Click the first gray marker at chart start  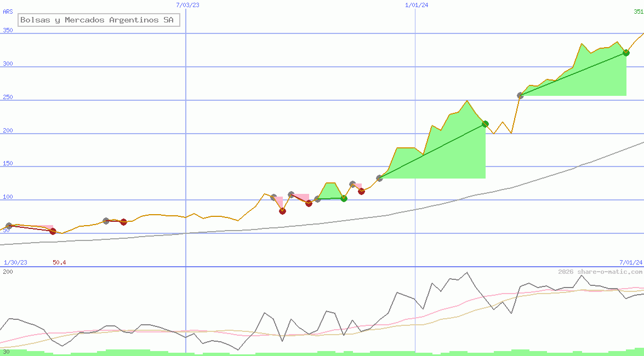point(9,226)
